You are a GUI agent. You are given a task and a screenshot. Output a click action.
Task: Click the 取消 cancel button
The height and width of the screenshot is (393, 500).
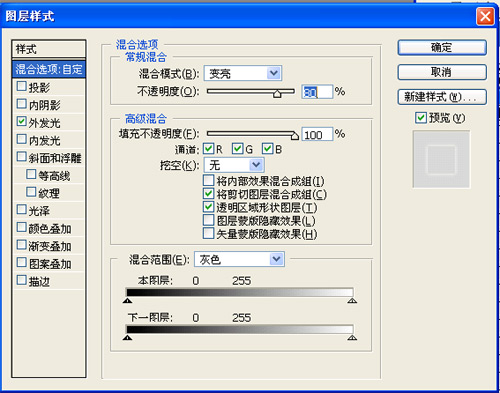(442, 72)
